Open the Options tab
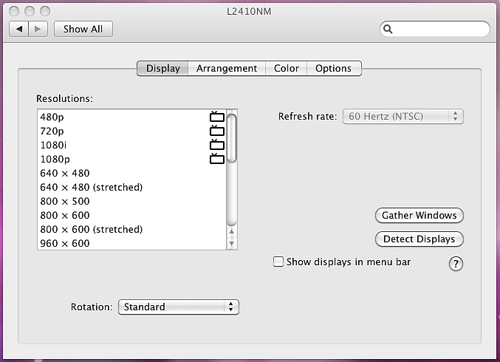500x362 pixels. [x=333, y=68]
